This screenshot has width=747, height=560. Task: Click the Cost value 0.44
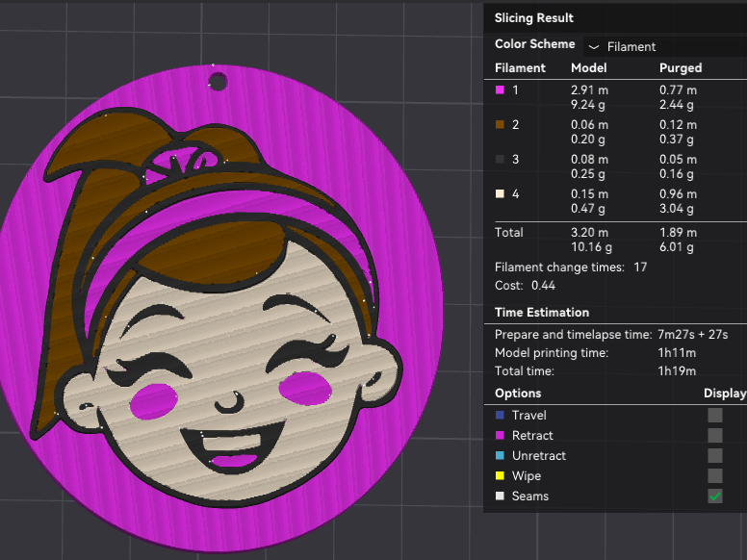pyautogui.click(x=543, y=286)
